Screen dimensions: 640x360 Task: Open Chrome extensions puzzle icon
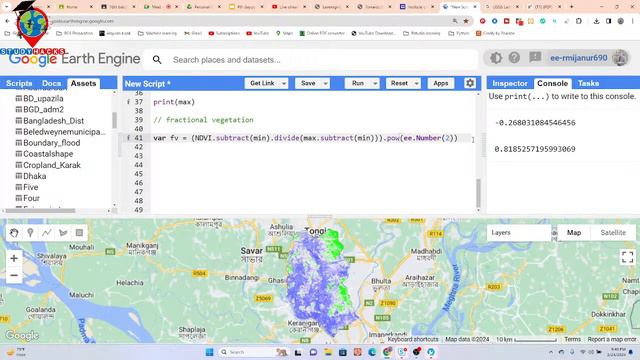[x=579, y=21]
